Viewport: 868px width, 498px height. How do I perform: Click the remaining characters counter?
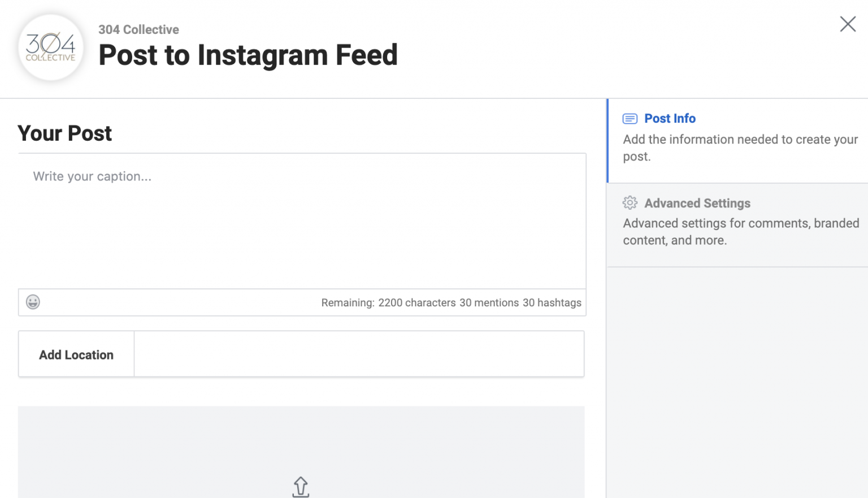point(450,302)
